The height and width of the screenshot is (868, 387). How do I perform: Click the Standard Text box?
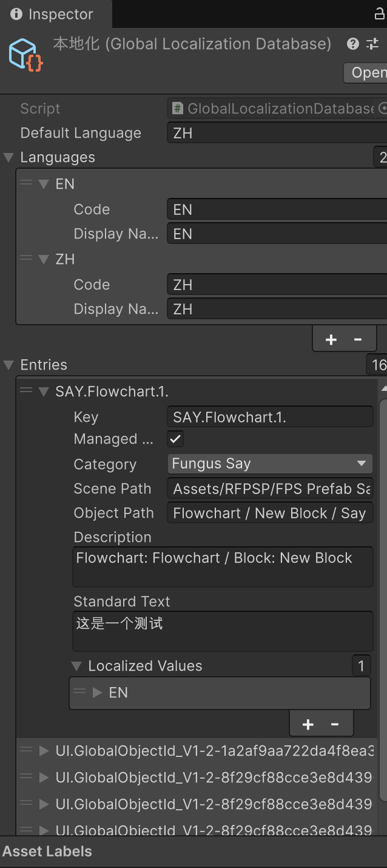pyautogui.click(x=223, y=631)
